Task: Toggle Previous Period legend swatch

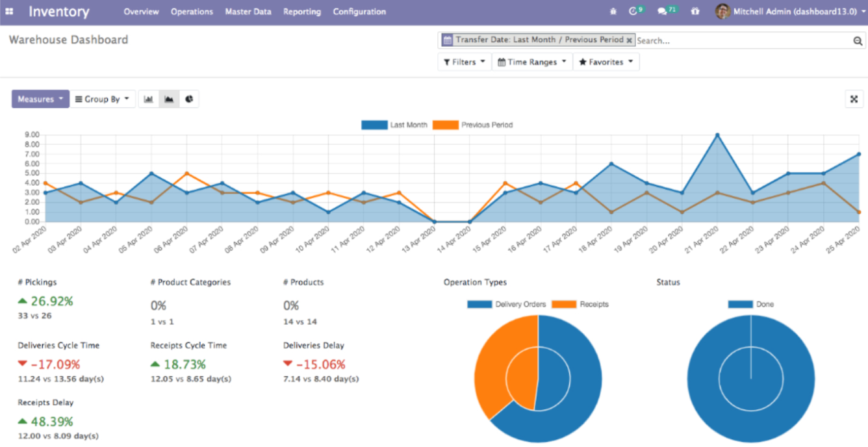Action: tap(446, 125)
